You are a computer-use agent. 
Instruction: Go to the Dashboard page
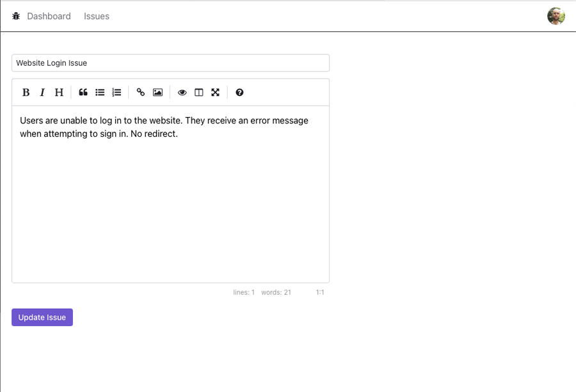coord(49,16)
